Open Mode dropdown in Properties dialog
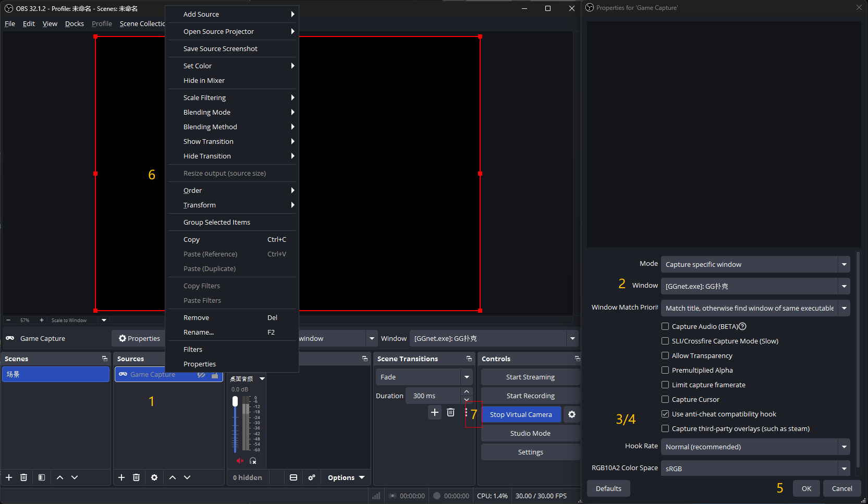Image resolution: width=868 pixels, height=504 pixels. click(755, 264)
